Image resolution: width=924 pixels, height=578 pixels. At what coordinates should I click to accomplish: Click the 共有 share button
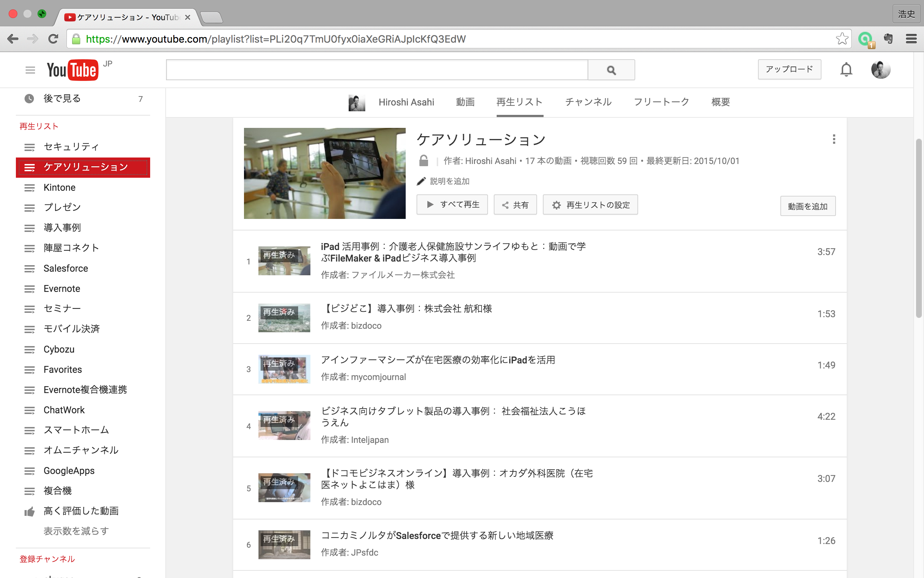click(515, 204)
